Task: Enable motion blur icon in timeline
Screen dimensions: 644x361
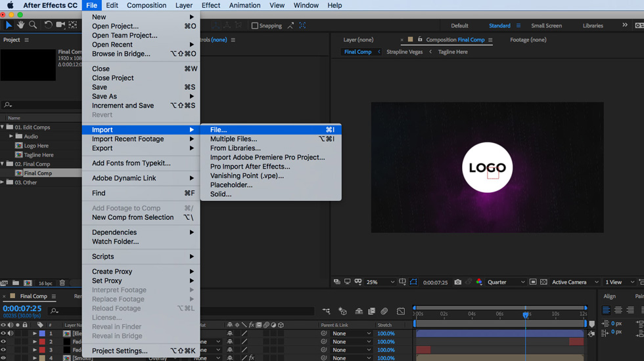Action: click(x=384, y=311)
